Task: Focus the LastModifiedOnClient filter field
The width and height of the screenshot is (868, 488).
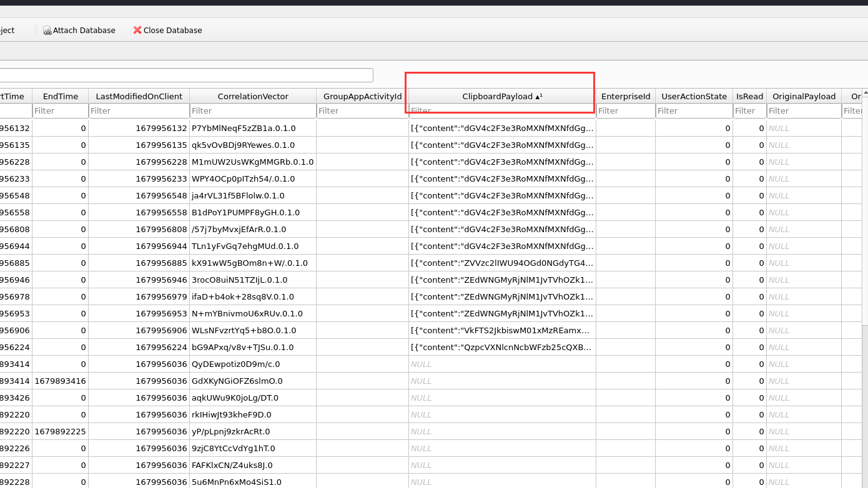Action: click(139, 111)
